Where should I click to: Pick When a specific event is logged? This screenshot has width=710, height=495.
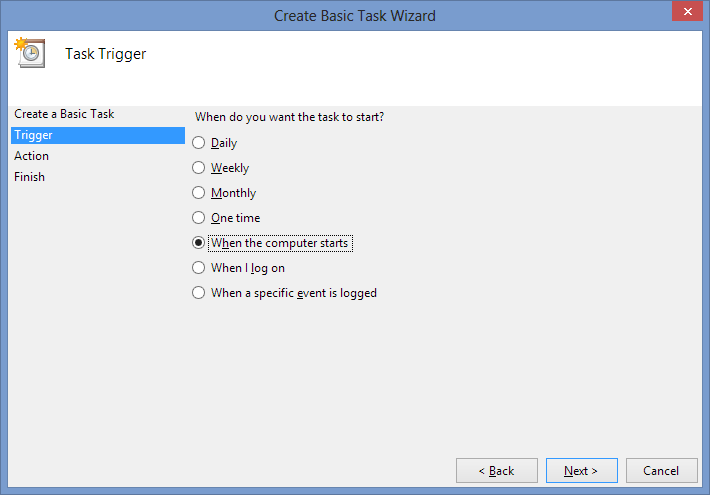click(x=199, y=293)
